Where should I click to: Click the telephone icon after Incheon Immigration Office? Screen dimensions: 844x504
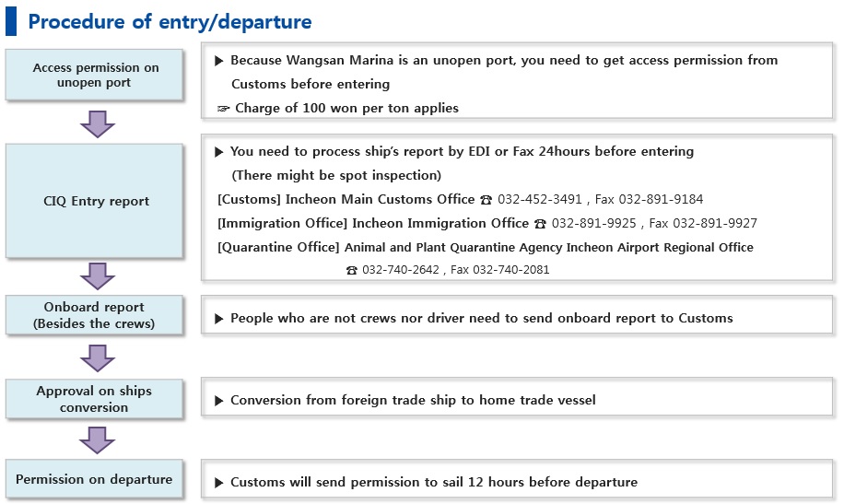[541, 224]
